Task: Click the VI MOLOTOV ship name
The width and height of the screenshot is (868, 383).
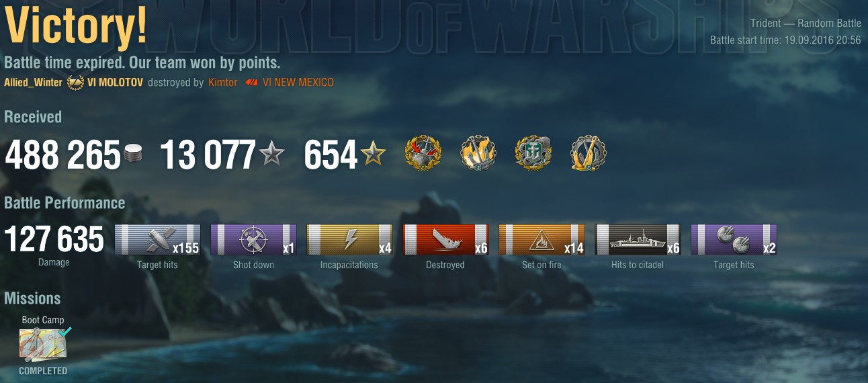Action: pos(115,83)
